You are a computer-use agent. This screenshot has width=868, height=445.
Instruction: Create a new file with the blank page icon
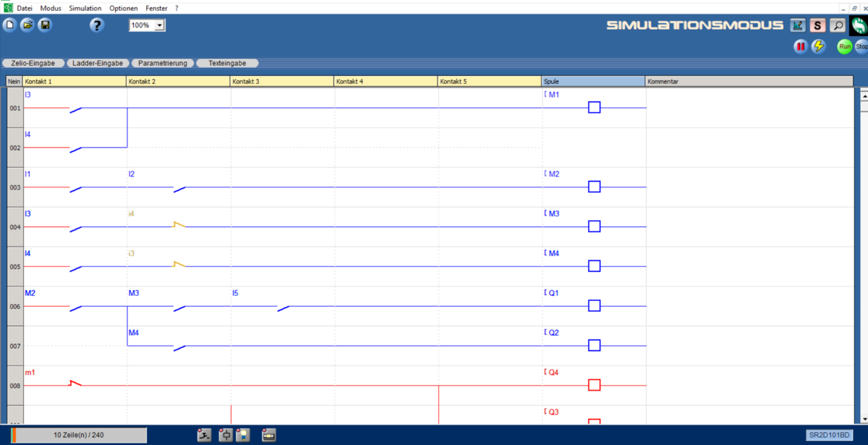coord(9,25)
